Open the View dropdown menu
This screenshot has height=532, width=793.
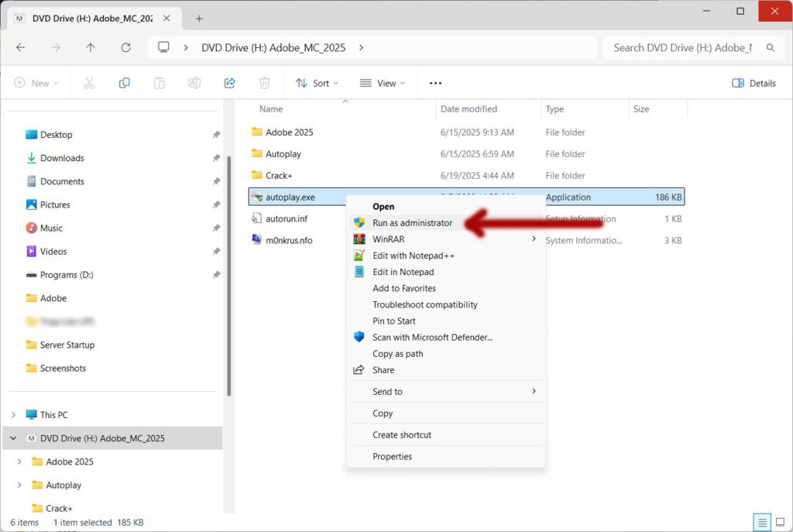383,83
